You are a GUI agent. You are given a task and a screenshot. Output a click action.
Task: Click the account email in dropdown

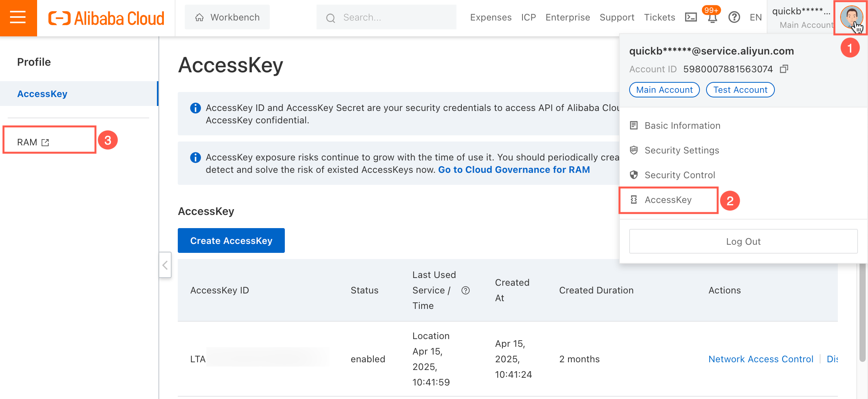pos(711,51)
